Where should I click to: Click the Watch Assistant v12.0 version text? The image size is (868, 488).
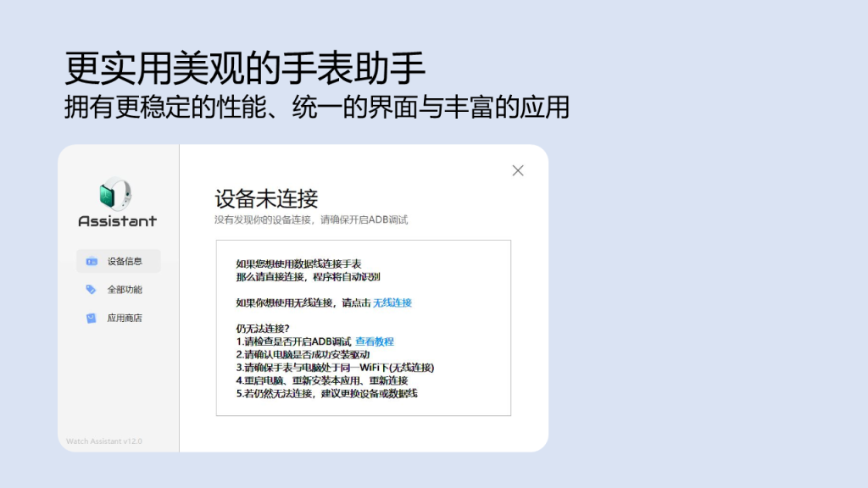pyautogui.click(x=104, y=441)
